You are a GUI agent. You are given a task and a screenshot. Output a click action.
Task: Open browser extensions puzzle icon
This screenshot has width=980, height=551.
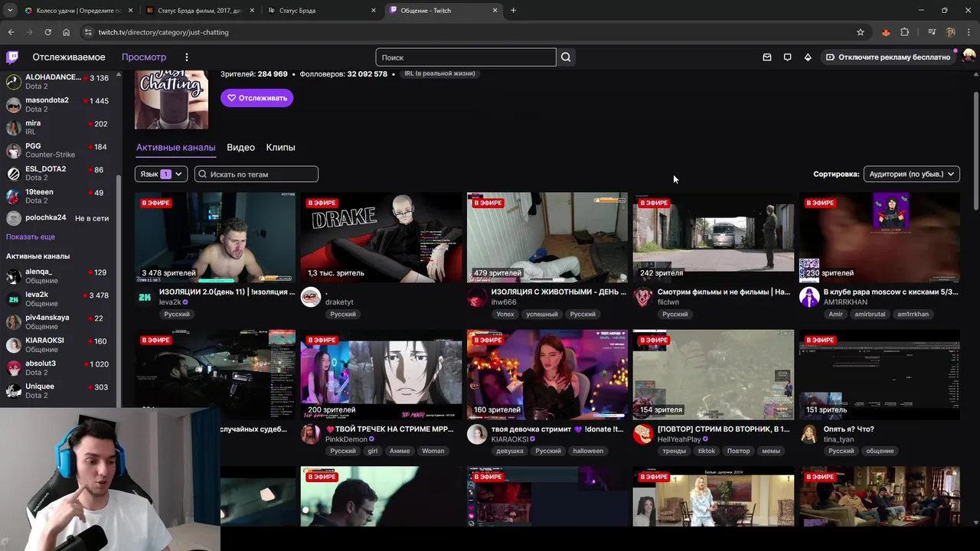(x=905, y=32)
